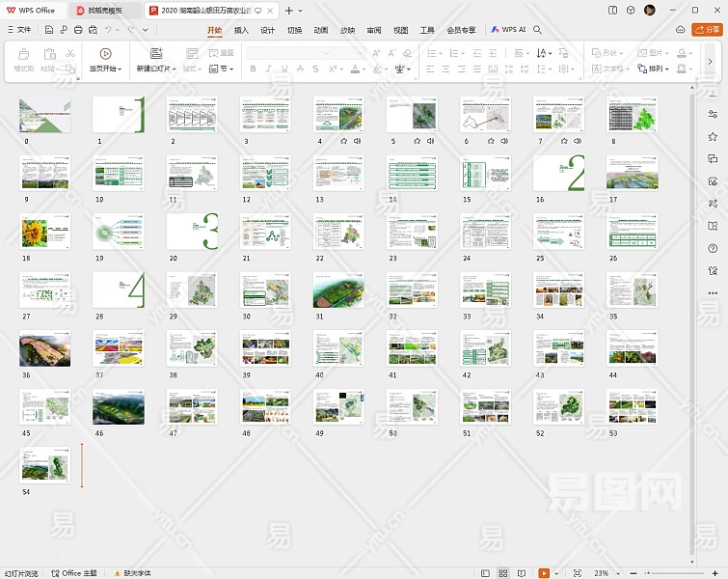Click the search magnifier icon in ribbon
The height and width of the screenshot is (579, 728).
[538, 30]
